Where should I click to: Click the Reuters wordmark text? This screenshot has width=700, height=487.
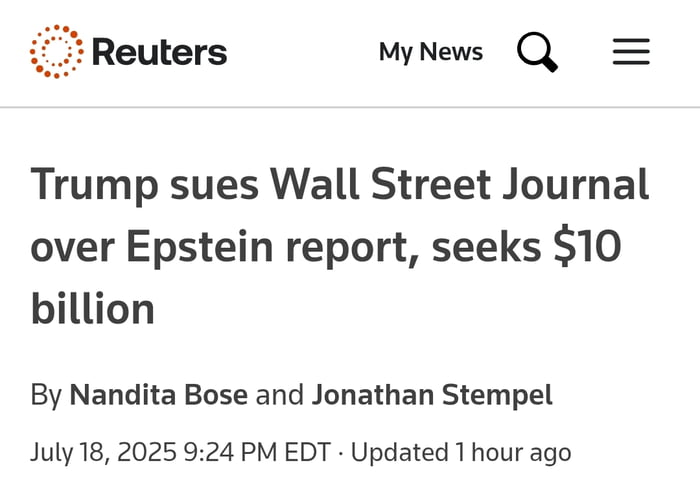click(159, 52)
